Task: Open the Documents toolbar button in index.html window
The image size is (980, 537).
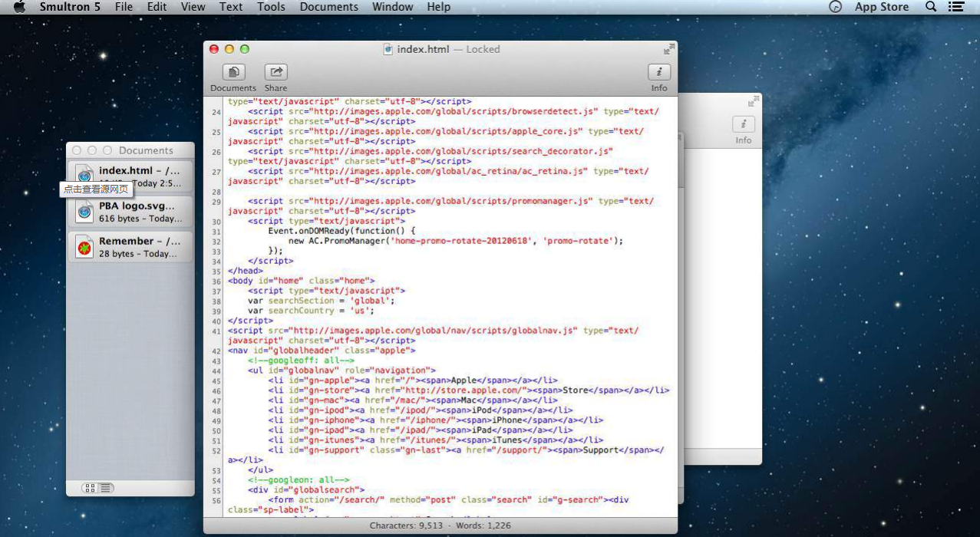Action: pyautogui.click(x=233, y=72)
